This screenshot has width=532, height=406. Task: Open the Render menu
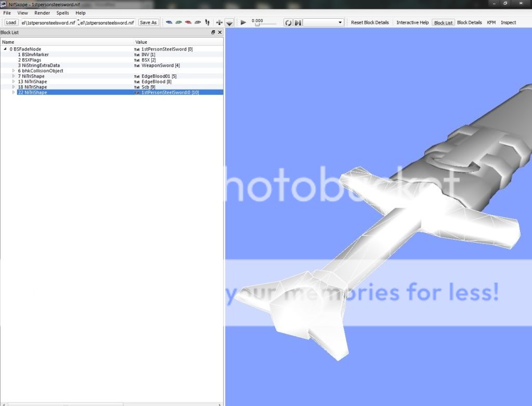tap(42, 12)
